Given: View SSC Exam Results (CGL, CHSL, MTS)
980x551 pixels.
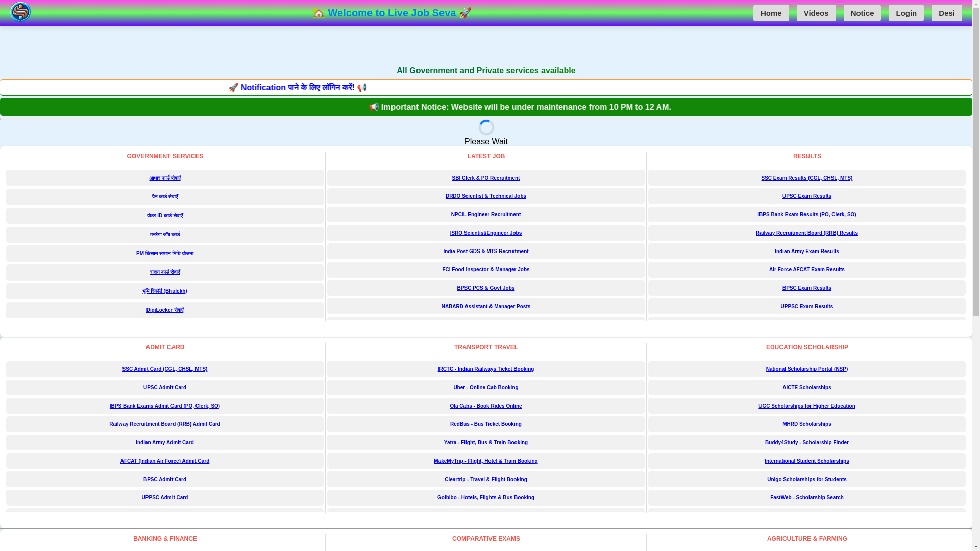Looking at the screenshot, I should (806, 178).
